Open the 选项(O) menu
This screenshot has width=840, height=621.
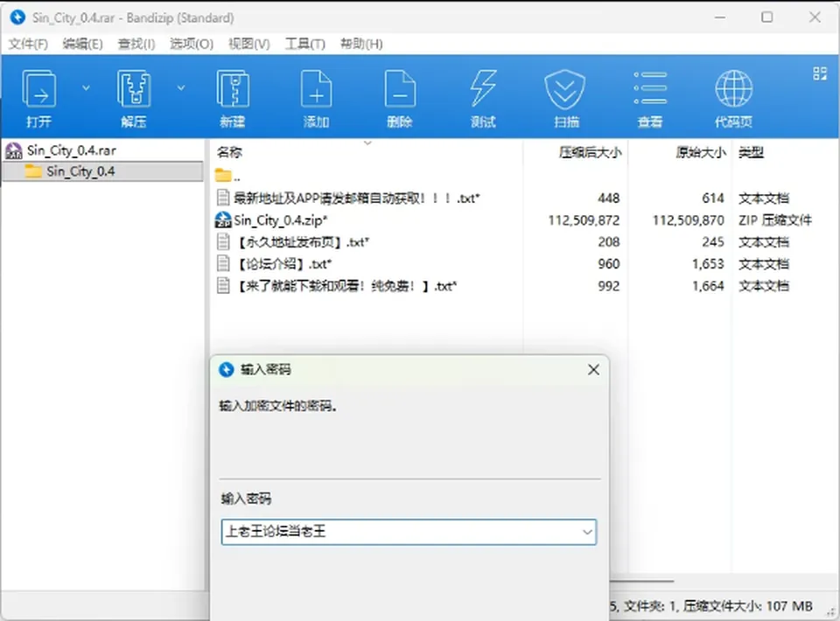192,44
